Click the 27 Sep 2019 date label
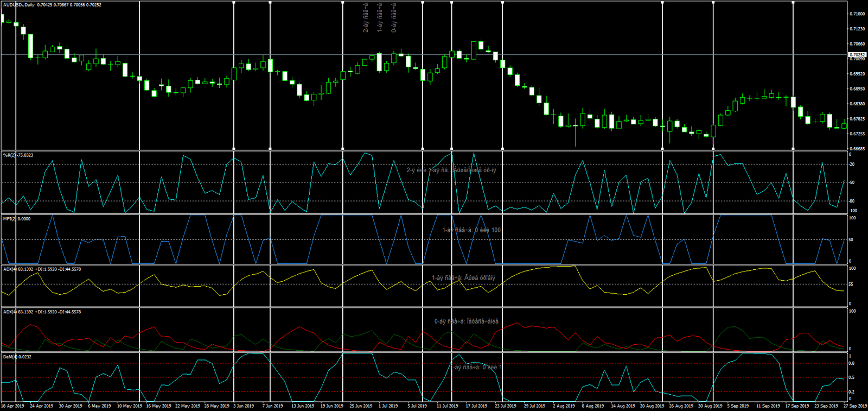The width and height of the screenshot is (868, 411). point(855,406)
